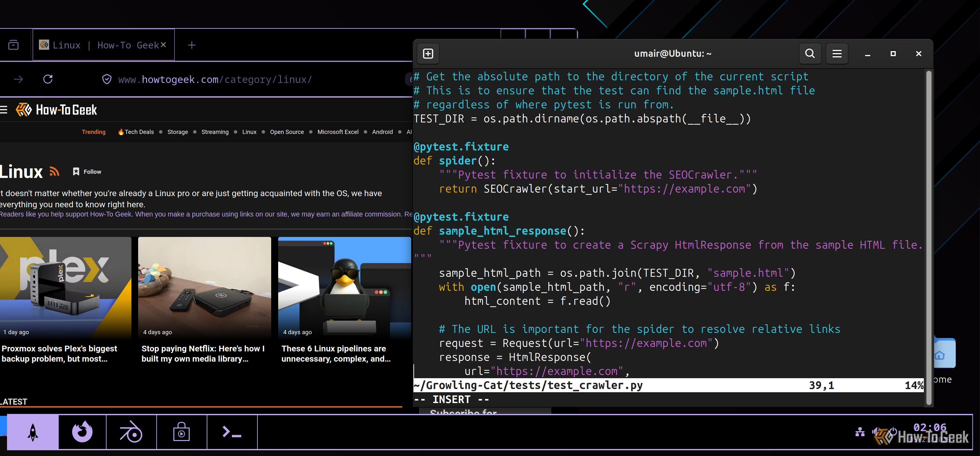Open Linux trending link

249,132
